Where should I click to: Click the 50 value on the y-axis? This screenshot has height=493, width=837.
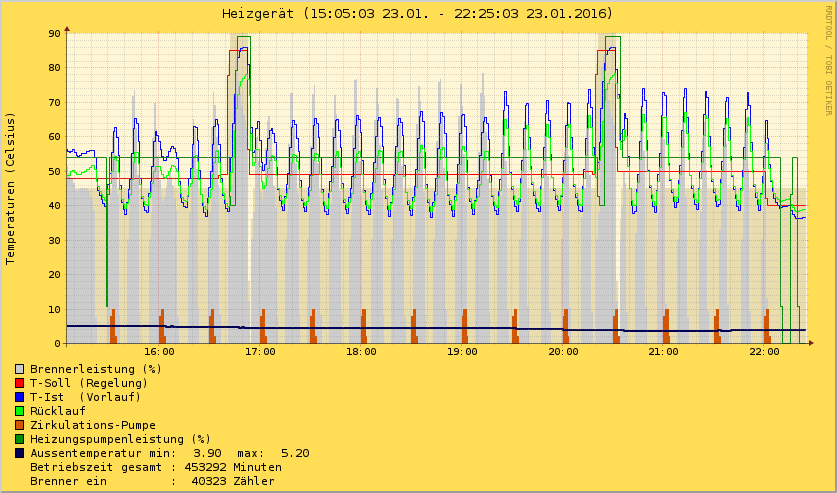(54, 171)
